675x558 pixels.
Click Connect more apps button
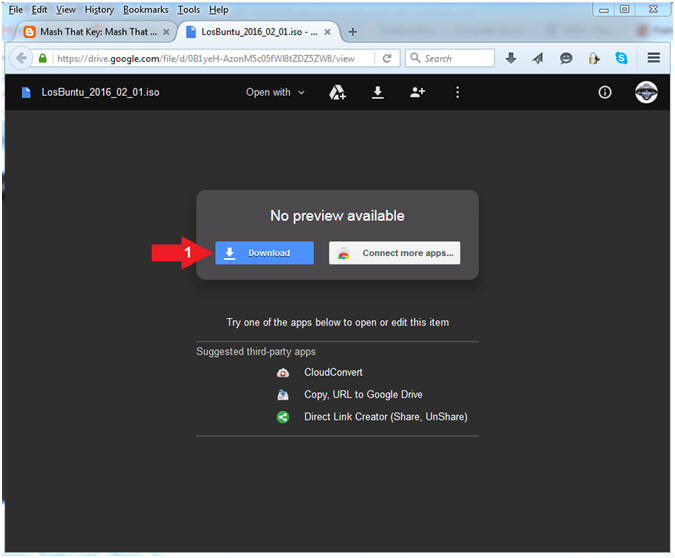(394, 253)
